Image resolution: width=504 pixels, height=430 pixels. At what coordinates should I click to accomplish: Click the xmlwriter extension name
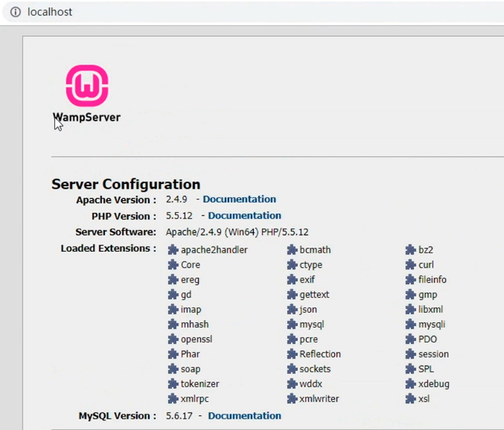pyautogui.click(x=319, y=399)
